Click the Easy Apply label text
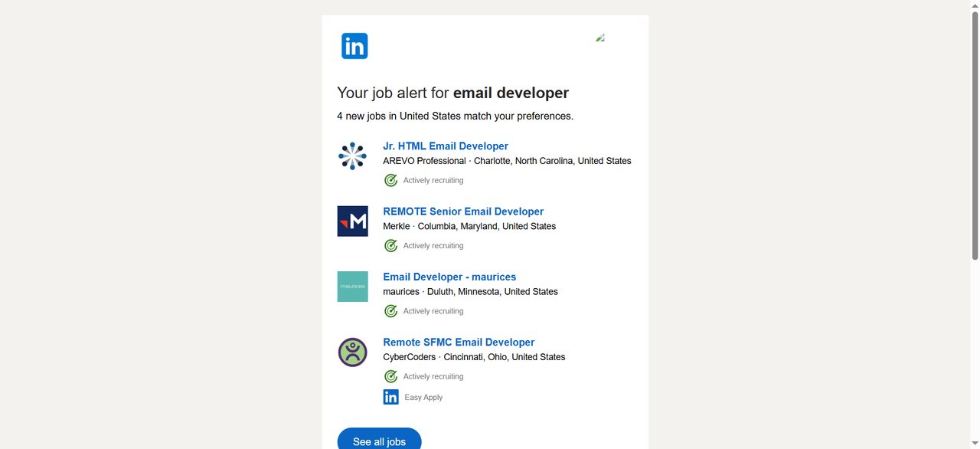Image resolution: width=980 pixels, height=449 pixels. [423, 398]
